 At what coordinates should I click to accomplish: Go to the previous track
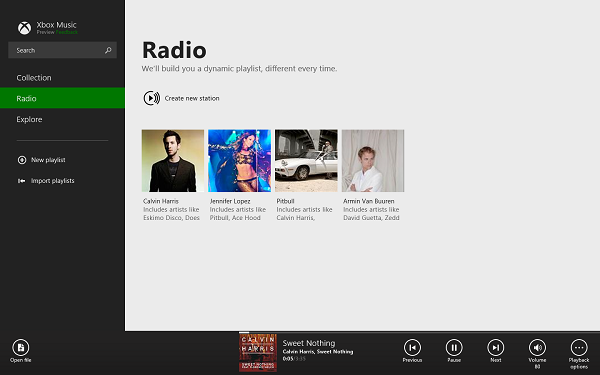coord(412,347)
